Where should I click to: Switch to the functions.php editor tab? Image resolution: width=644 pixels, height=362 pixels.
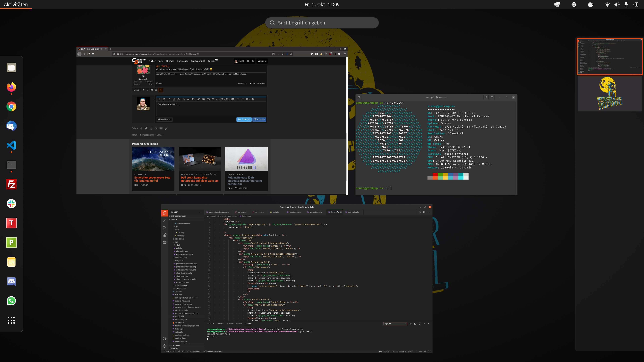pos(295,212)
